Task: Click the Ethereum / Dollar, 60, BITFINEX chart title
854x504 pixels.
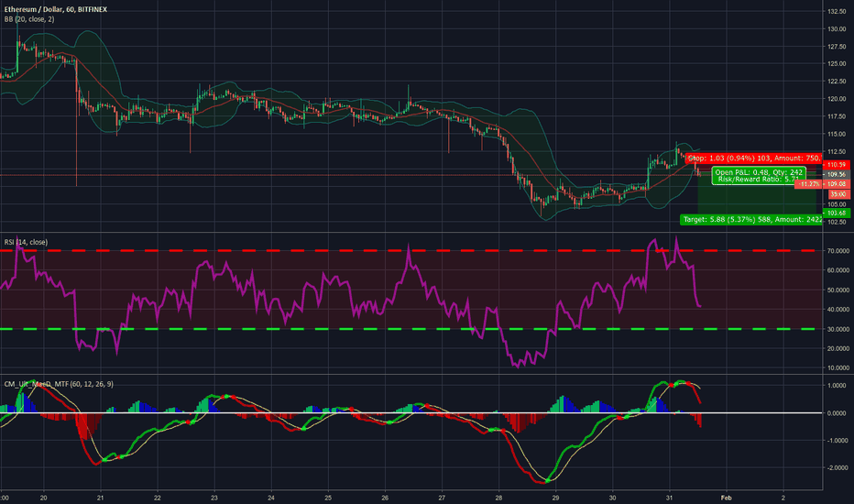Action: click(x=56, y=9)
